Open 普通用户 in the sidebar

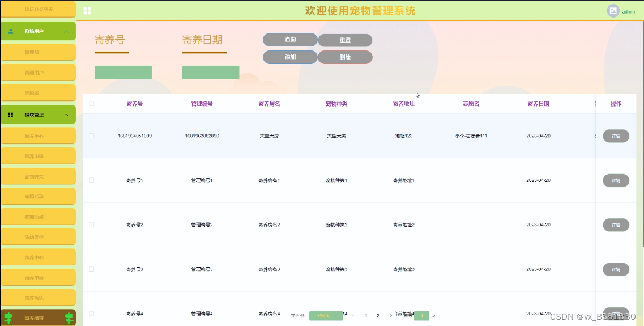(39, 73)
